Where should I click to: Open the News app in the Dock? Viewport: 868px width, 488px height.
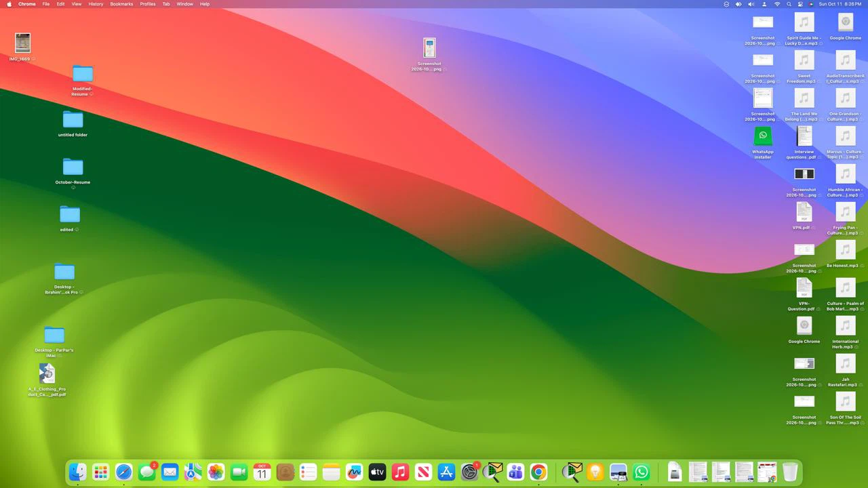[x=424, y=472]
